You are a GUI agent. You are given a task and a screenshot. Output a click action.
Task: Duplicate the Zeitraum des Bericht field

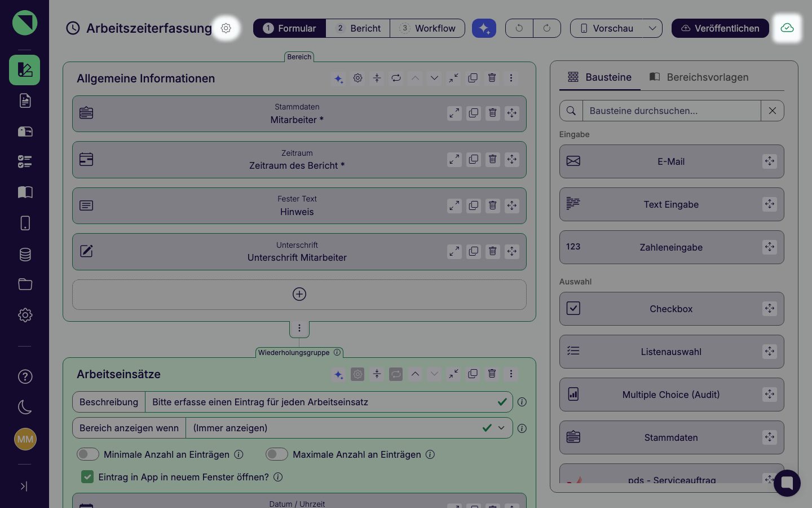474,159
